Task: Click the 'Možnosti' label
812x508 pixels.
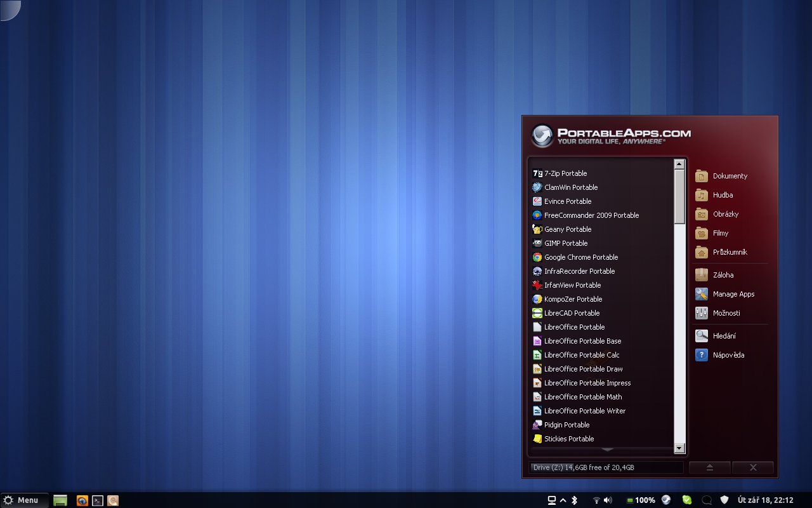Action: point(726,313)
